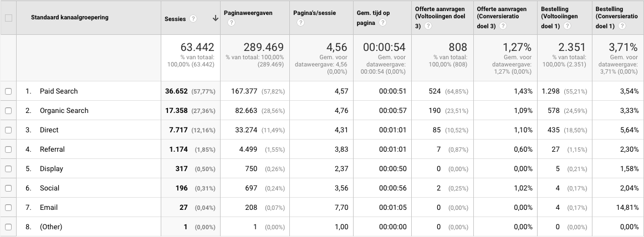Click help icon next to Sessies header
Image resolution: width=644 pixels, height=237 pixels.
click(193, 18)
